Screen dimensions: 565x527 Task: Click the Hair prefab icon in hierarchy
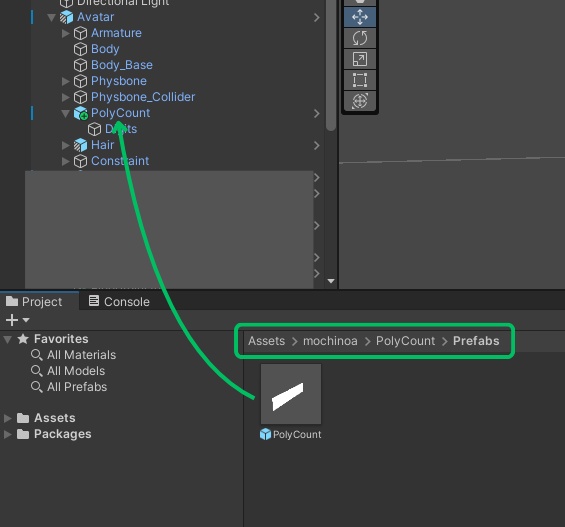tap(80, 145)
